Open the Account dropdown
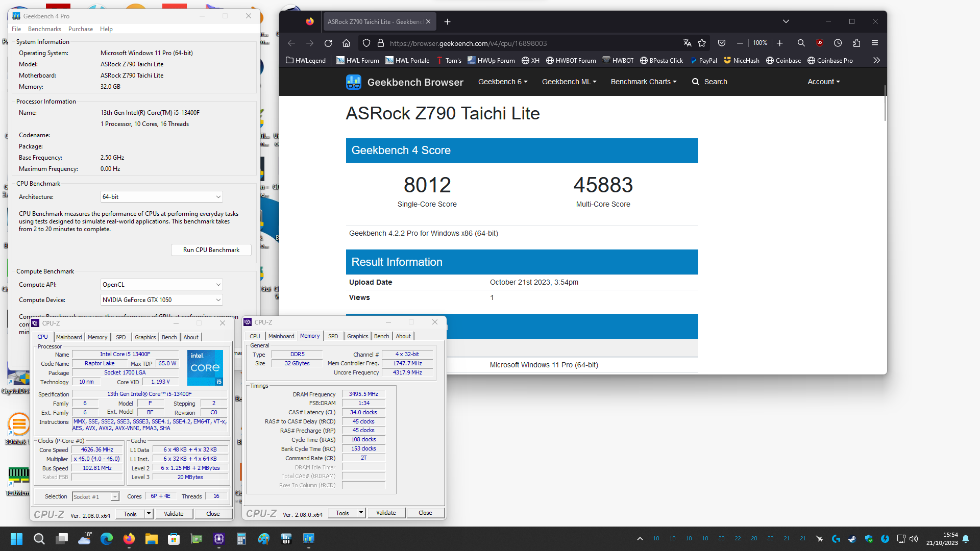This screenshot has width=980, height=551. point(823,82)
